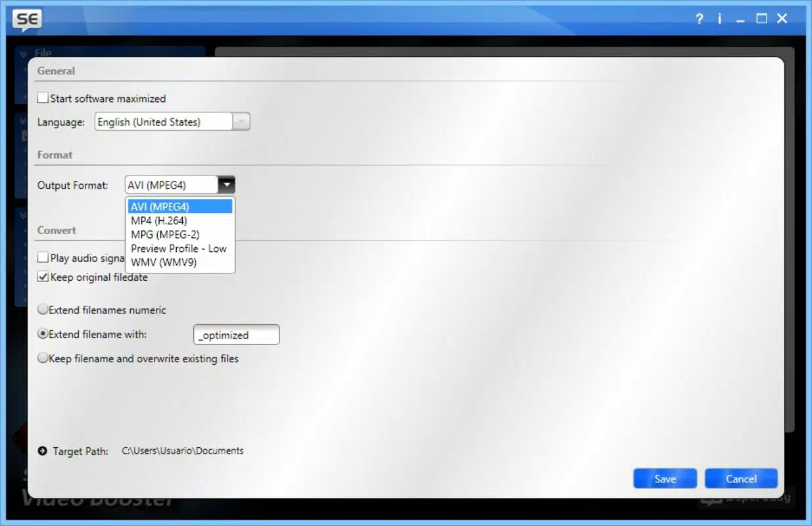The image size is (812, 526).
Task: Select Extend filenames numeric option
Action: click(x=43, y=310)
